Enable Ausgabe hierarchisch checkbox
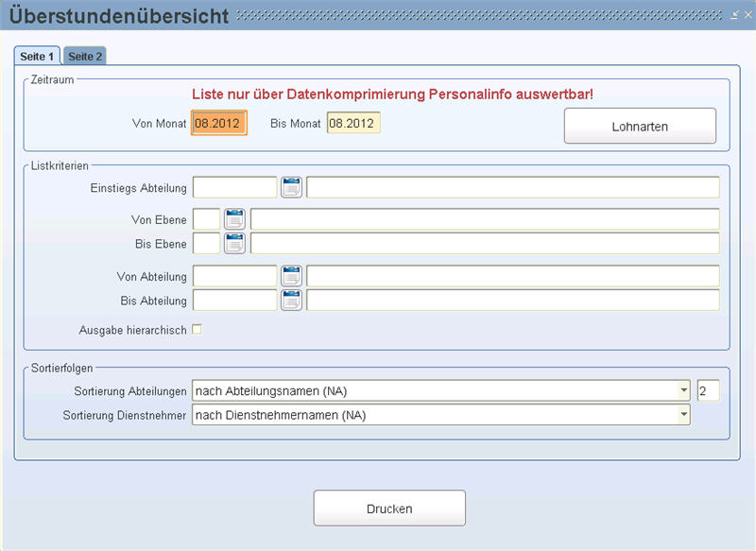This screenshot has height=551, width=756. click(197, 330)
